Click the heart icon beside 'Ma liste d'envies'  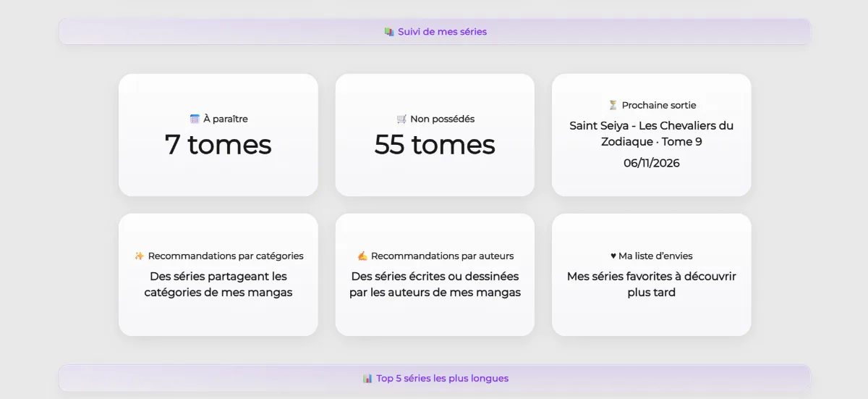coord(613,256)
